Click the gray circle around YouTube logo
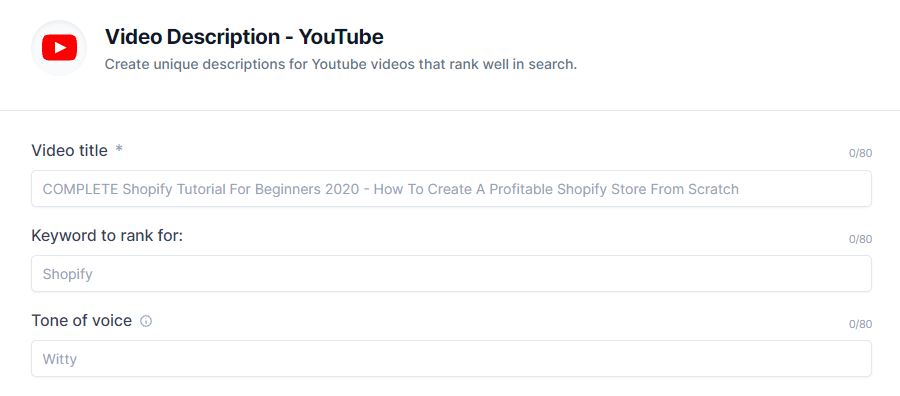Image resolution: width=900 pixels, height=396 pixels. coord(59,48)
